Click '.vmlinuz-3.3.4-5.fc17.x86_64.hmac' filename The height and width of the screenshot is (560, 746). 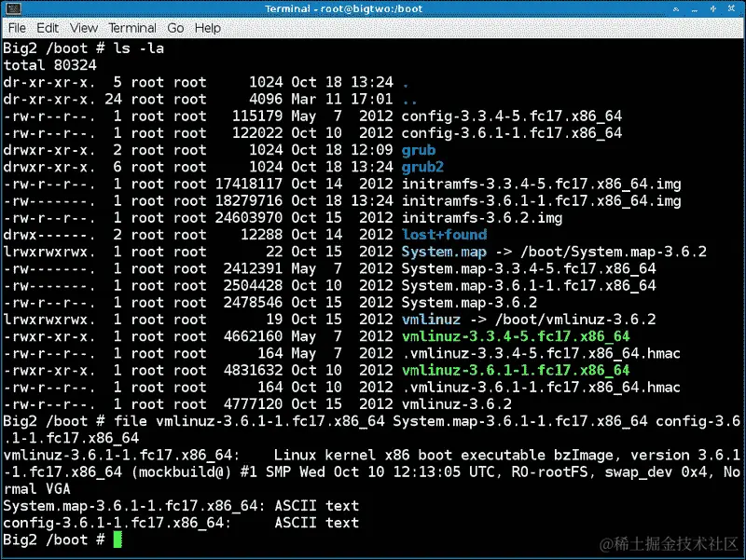(541, 354)
